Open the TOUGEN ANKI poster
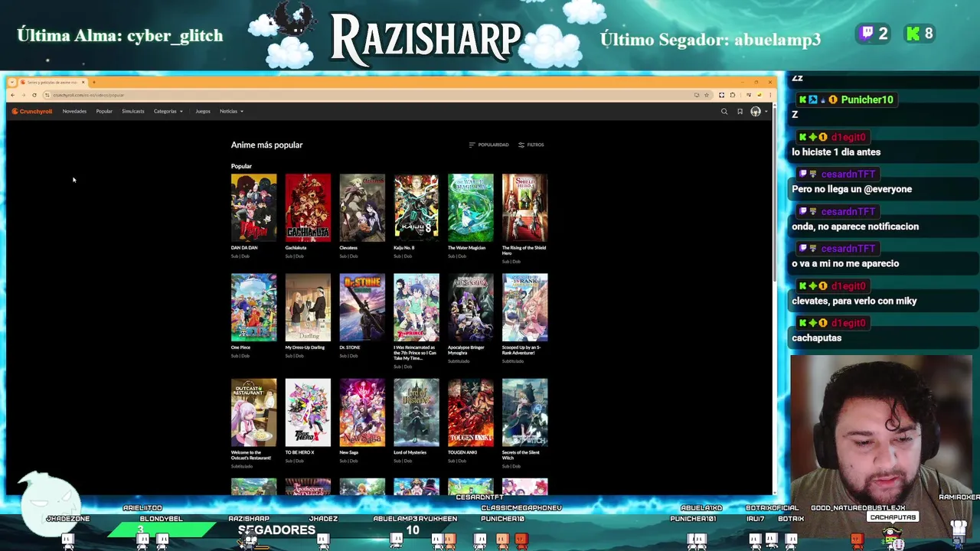Screen dimensions: 980x551 click(470, 412)
